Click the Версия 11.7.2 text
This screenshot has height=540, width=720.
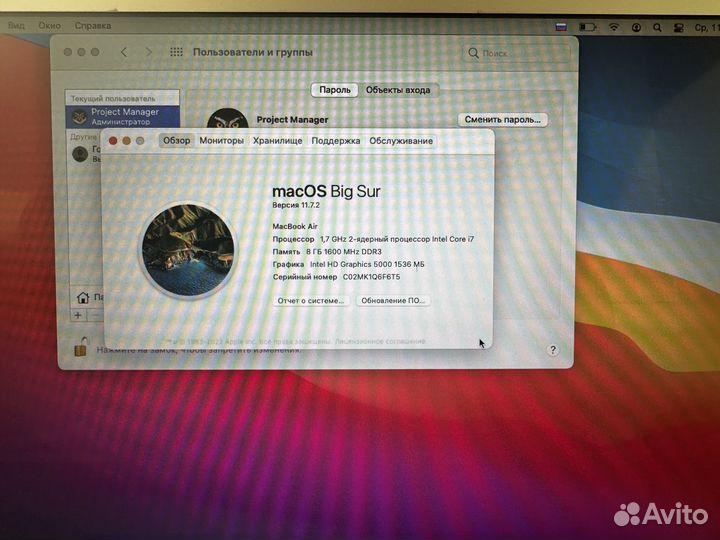click(296, 205)
